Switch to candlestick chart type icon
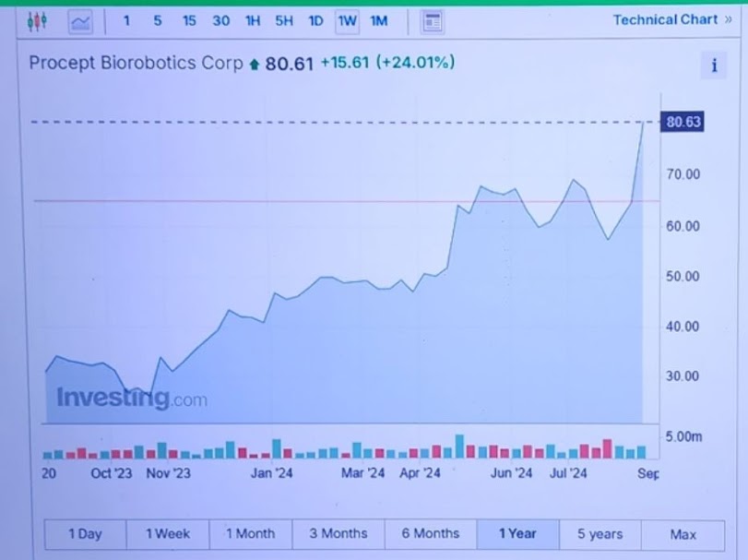This screenshot has height=560, width=748. [x=37, y=21]
